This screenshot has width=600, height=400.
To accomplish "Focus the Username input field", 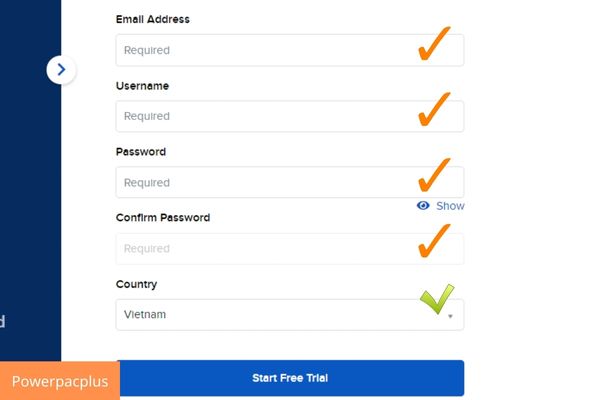I will tap(290, 116).
